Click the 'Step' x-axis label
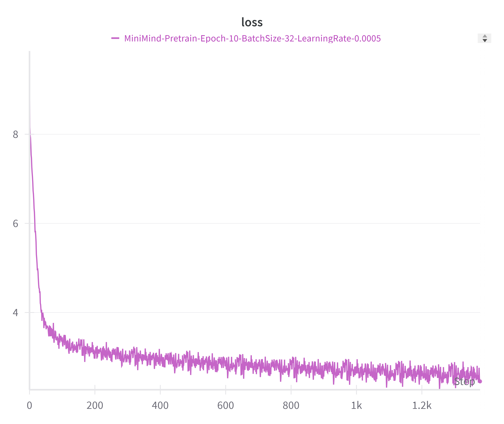This screenshot has height=424, width=504. [464, 381]
